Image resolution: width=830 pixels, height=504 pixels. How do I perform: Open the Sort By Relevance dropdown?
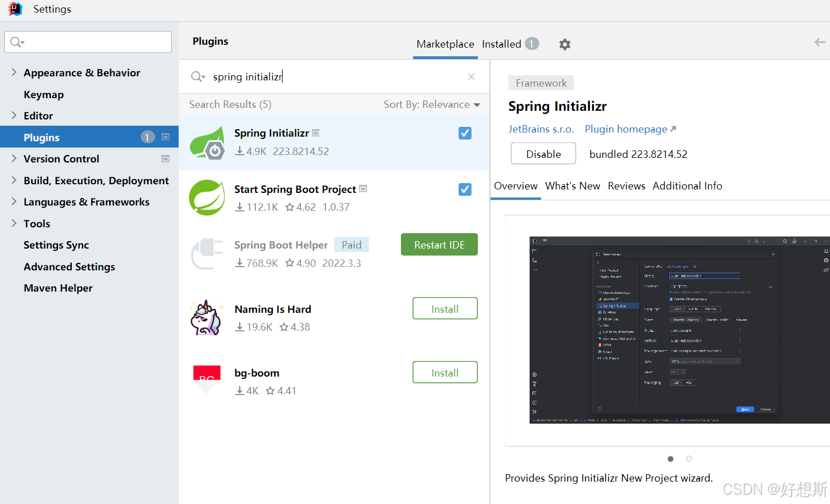tap(432, 104)
